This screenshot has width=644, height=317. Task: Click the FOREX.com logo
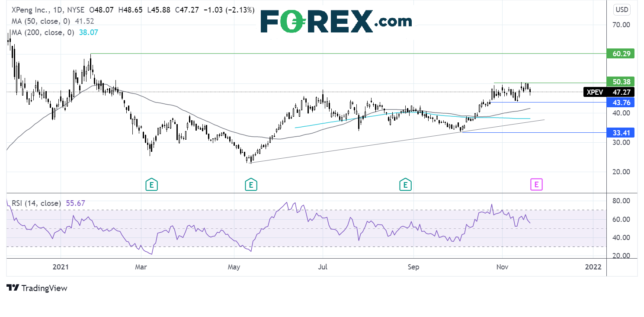[x=336, y=22]
